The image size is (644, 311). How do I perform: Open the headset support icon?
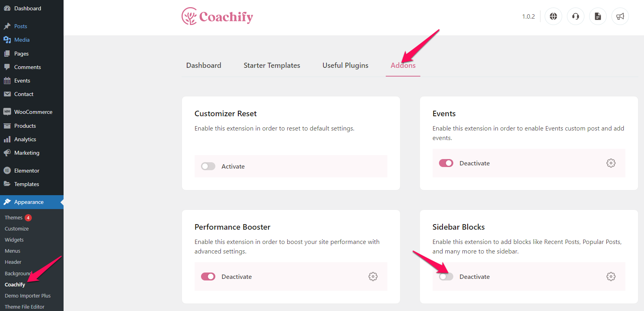pos(575,16)
